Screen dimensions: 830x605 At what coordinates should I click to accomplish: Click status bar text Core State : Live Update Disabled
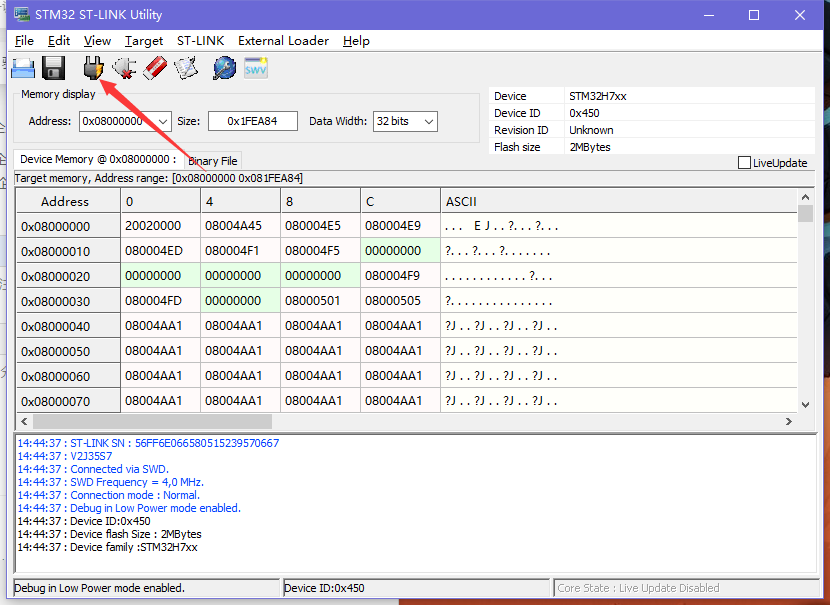click(x=638, y=588)
